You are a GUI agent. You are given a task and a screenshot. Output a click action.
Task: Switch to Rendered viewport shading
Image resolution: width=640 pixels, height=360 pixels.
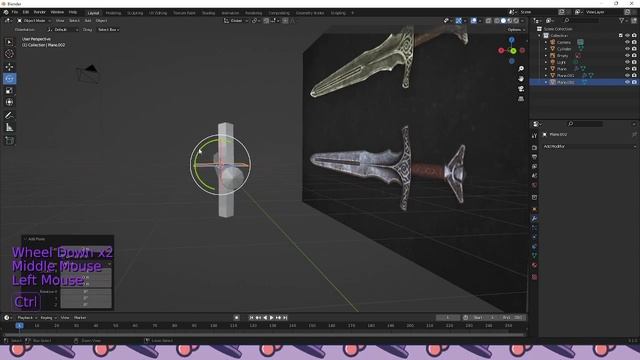[516, 20]
